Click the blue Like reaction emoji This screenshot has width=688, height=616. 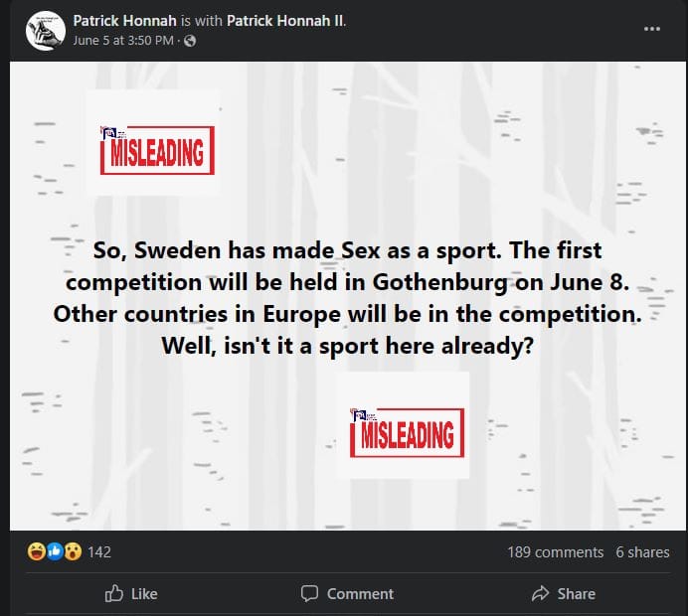54,551
